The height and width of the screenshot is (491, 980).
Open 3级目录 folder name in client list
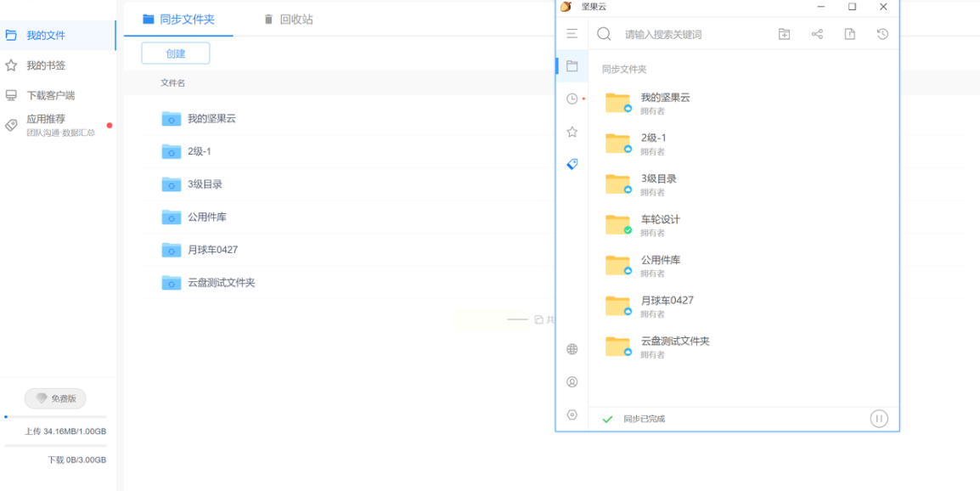click(x=659, y=178)
